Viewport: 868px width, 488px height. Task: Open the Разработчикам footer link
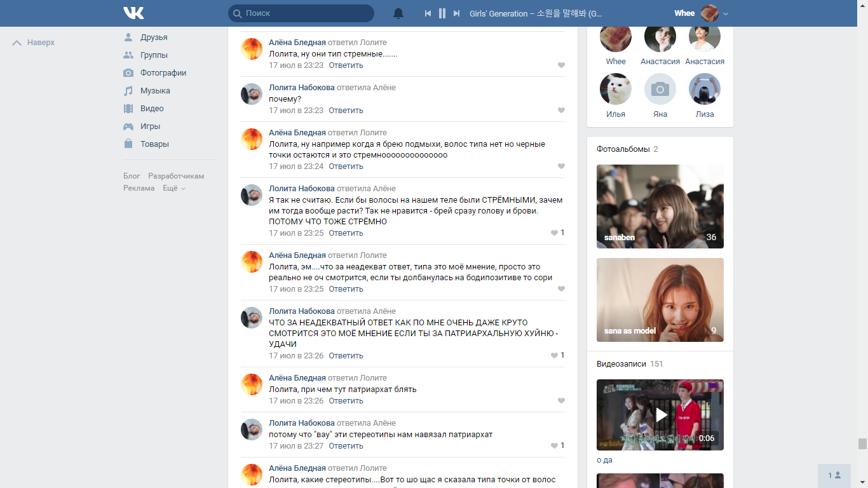(x=176, y=176)
